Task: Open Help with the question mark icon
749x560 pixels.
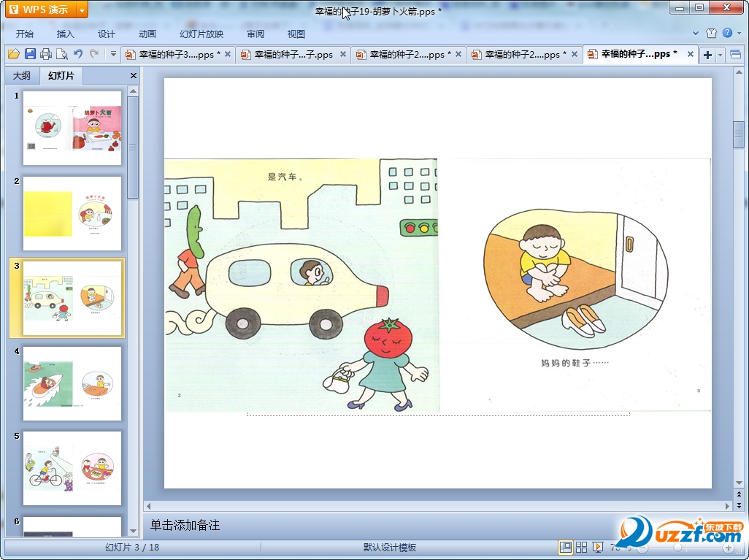Action: (727, 33)
